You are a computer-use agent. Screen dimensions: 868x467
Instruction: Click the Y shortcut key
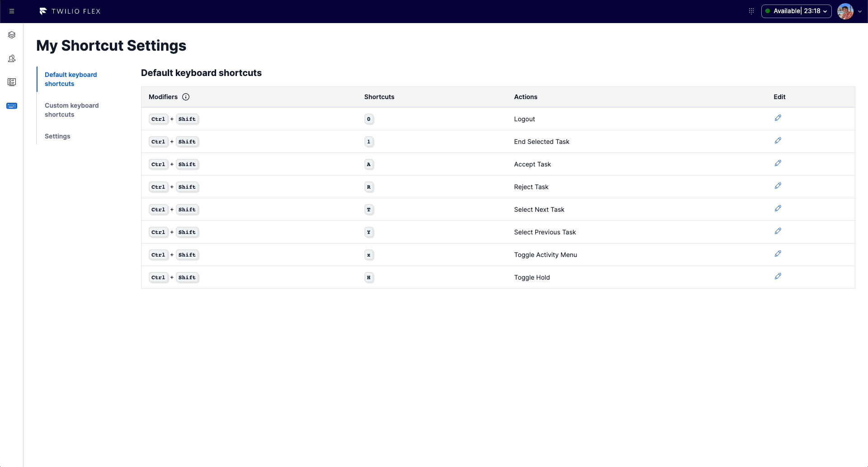369,232
